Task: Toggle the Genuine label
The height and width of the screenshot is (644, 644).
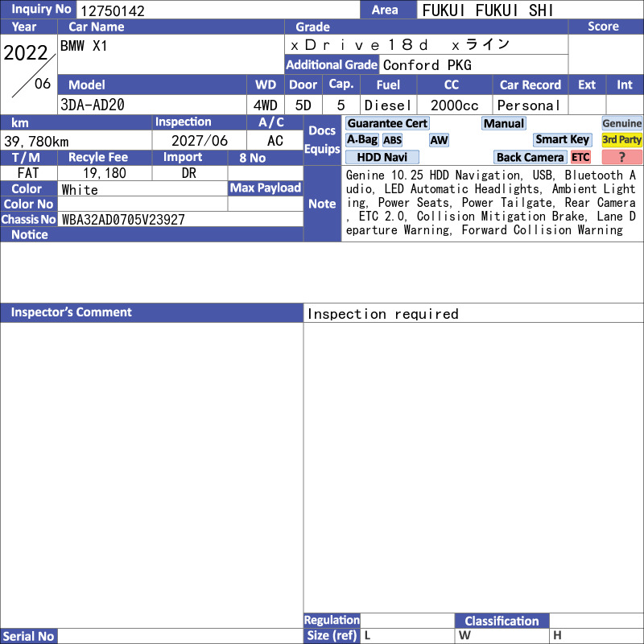Action: pyautogui.click(x=621, y=123)
